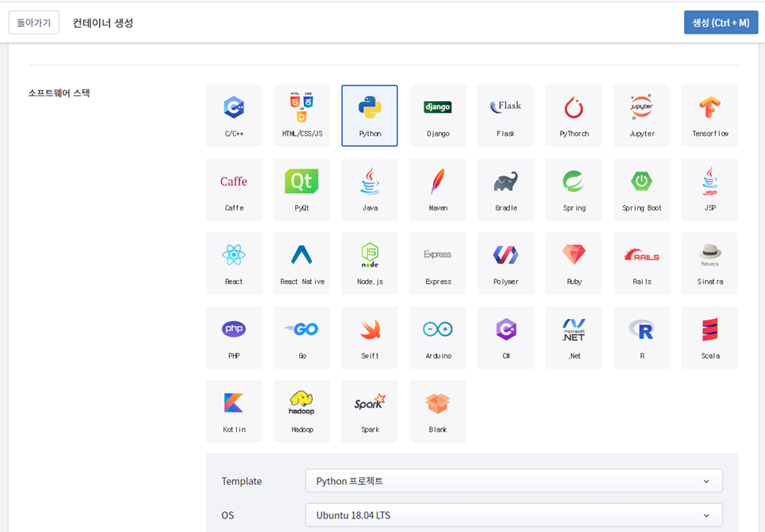Viewport: 765px width, 532px height.
Task: Click the 돌아가기 back button
Action: (x=34, y=22)
